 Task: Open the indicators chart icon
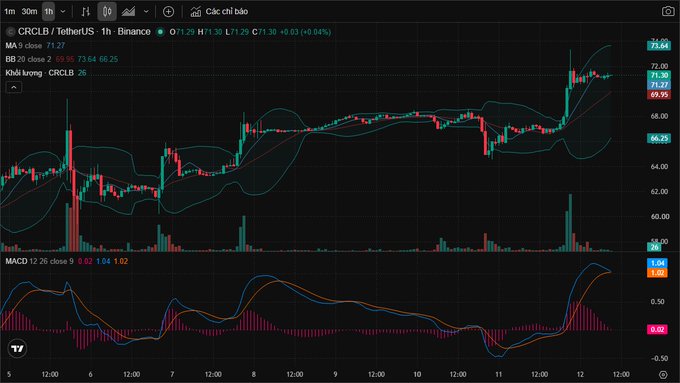coord(196,12)
